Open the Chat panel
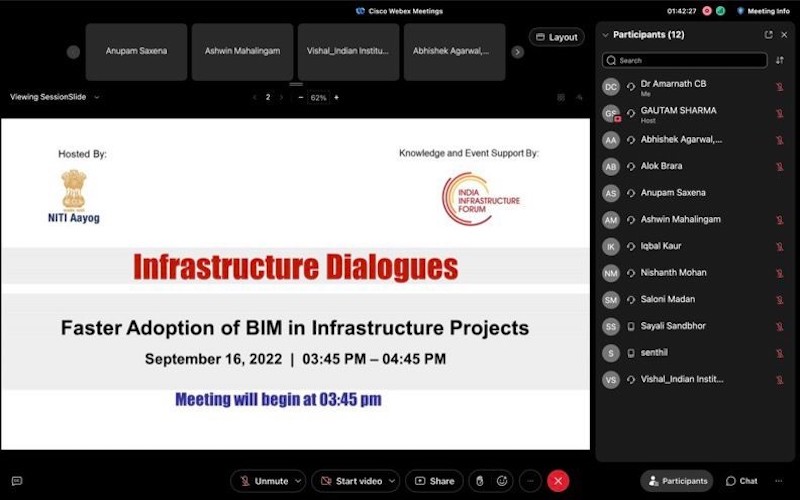Screen dimensions: 800x500 [x=741, y=481]
